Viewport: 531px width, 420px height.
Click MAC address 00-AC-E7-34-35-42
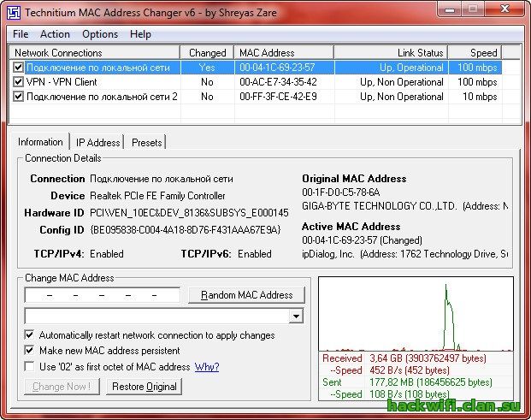[x=278, y=82]
